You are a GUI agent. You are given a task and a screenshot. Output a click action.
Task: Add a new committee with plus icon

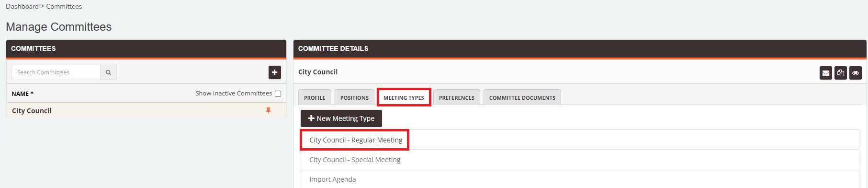coord(275,72)
